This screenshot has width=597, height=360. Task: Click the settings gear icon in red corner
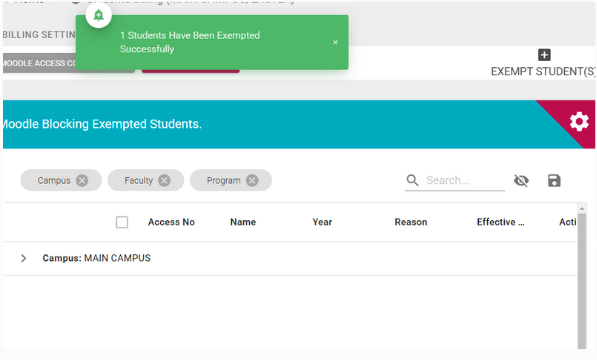(579, 122)
